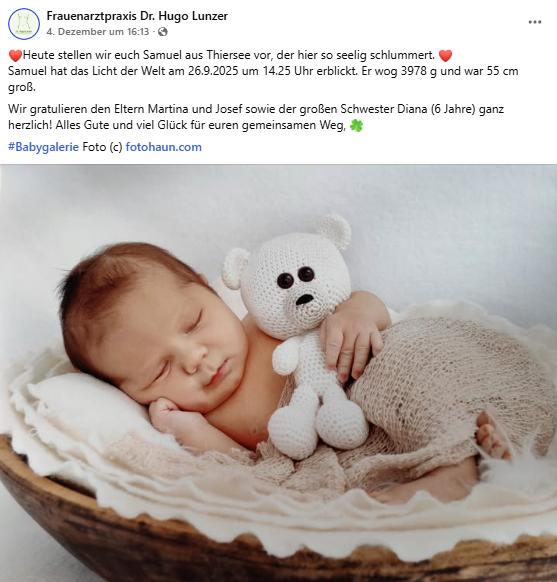Click the first red heart emoji
557x582 pixels.
15,56
